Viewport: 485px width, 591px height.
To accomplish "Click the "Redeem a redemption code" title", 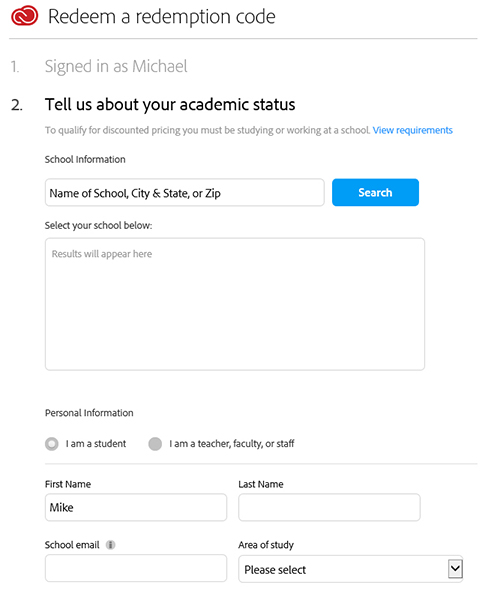I will (x=162, y=17).
